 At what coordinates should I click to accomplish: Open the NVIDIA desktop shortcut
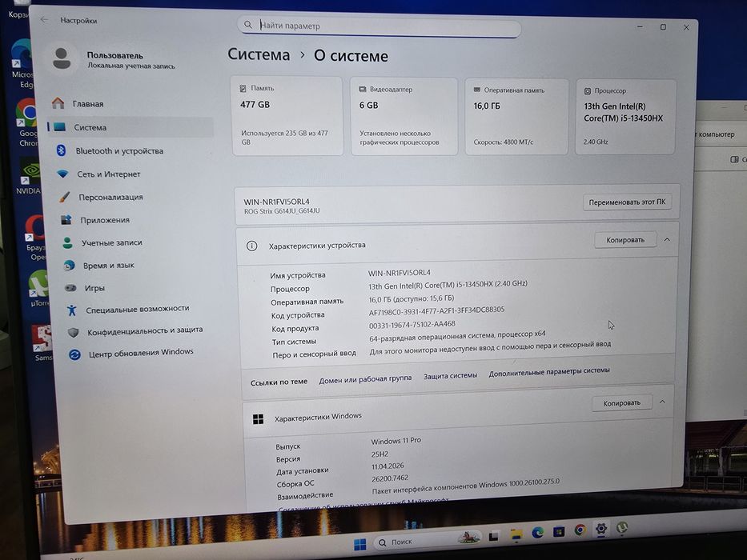[x=28, y=175]
